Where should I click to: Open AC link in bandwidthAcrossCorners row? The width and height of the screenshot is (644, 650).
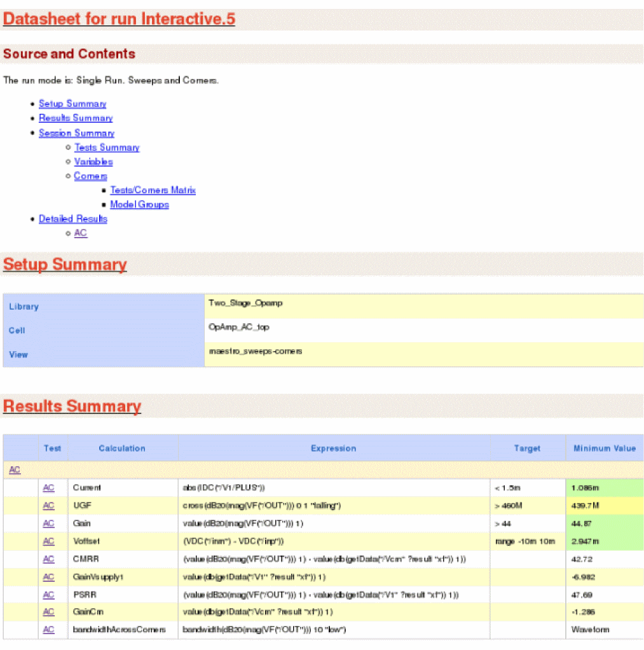[48, 630]
